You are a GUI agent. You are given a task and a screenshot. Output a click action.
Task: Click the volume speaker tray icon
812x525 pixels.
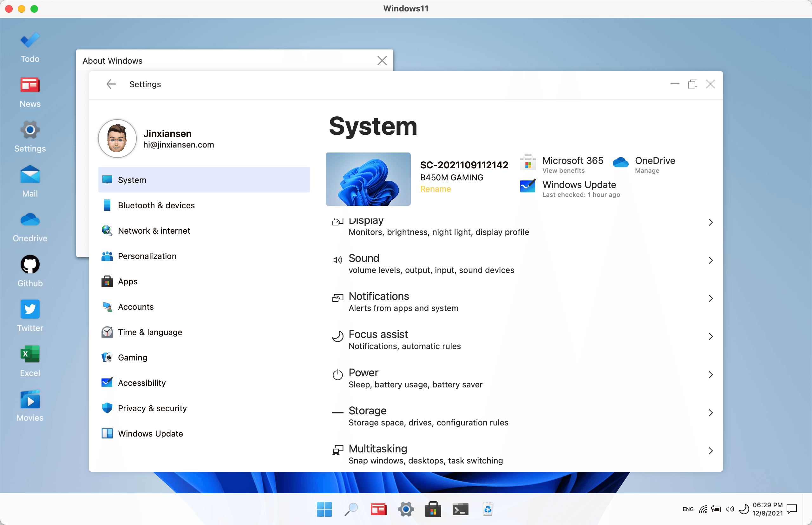pos(730,509)
